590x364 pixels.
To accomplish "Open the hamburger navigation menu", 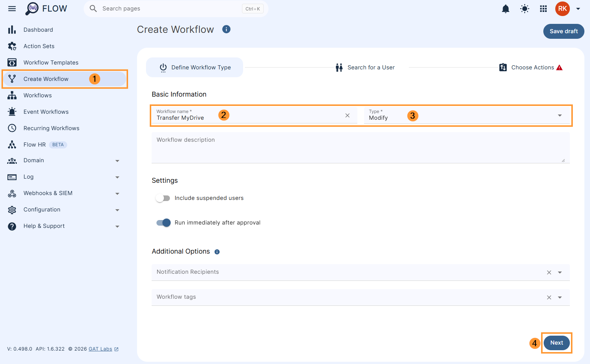I will click(x=12, y=9).
